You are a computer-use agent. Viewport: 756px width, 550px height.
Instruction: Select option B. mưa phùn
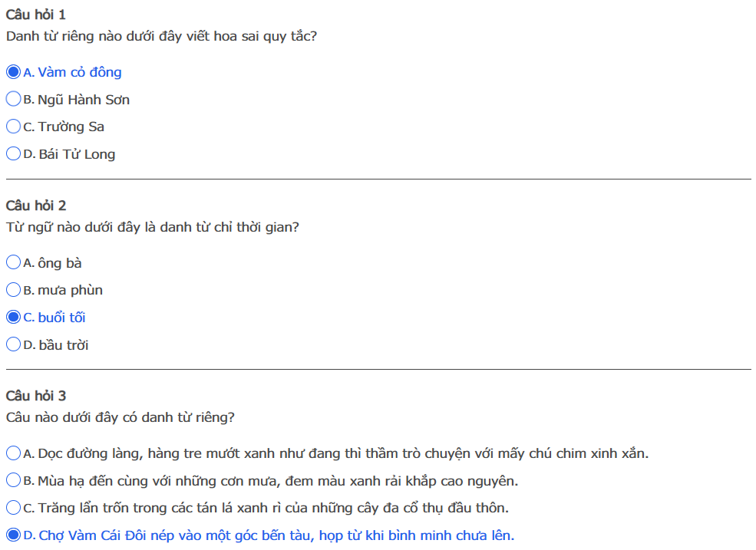tap(13, 290)
